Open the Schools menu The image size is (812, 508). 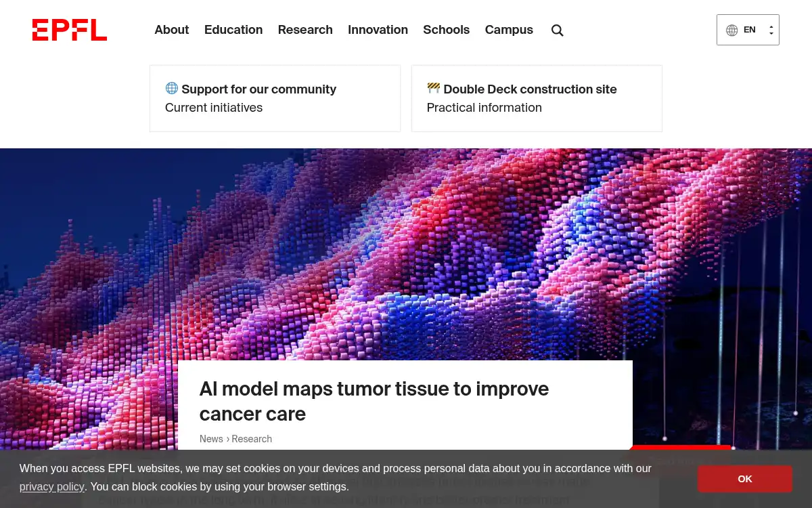tap(446, 30)
